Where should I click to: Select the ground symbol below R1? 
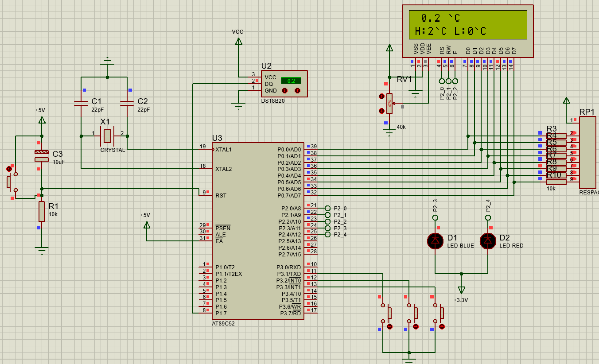coord(42,251)
